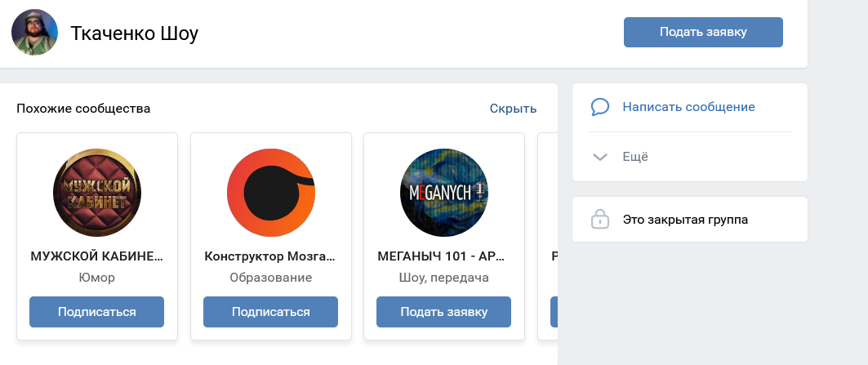868x365 pixels.
Task: Open the Конструктор Мозга orange logo
Action: (270, 193)
